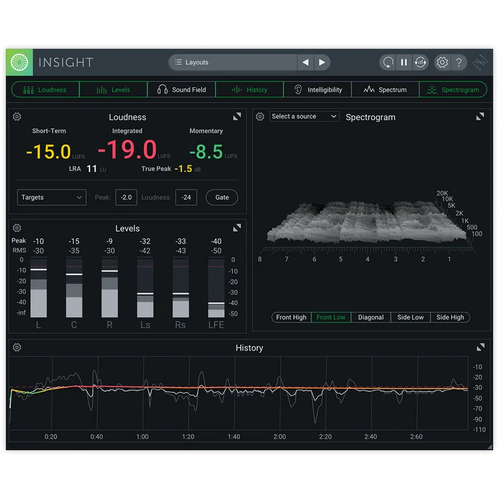Screen dimensions: 500x500
Task: Toggle the History module tab
Action: pos(249,90)
